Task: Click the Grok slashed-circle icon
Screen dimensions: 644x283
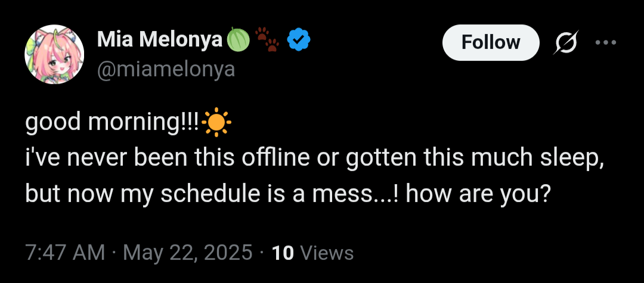Action: click(565, 43)
